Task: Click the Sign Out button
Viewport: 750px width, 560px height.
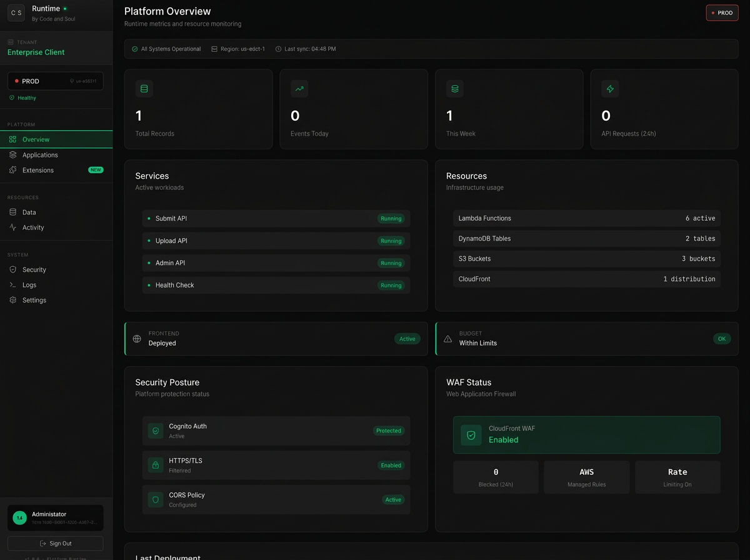Action: [x=55, y=543]
